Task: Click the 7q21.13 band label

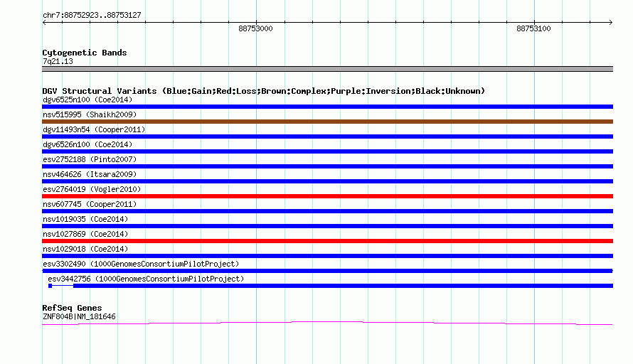Action: point(58,61)
